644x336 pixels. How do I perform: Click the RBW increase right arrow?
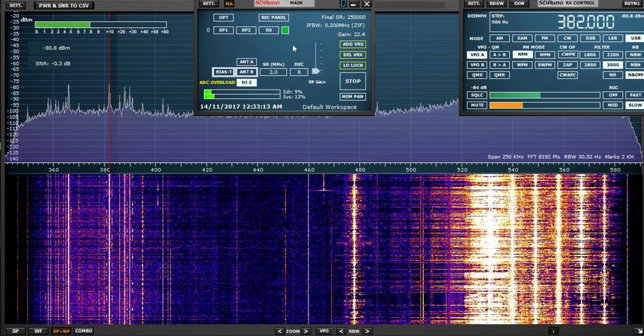367,331
